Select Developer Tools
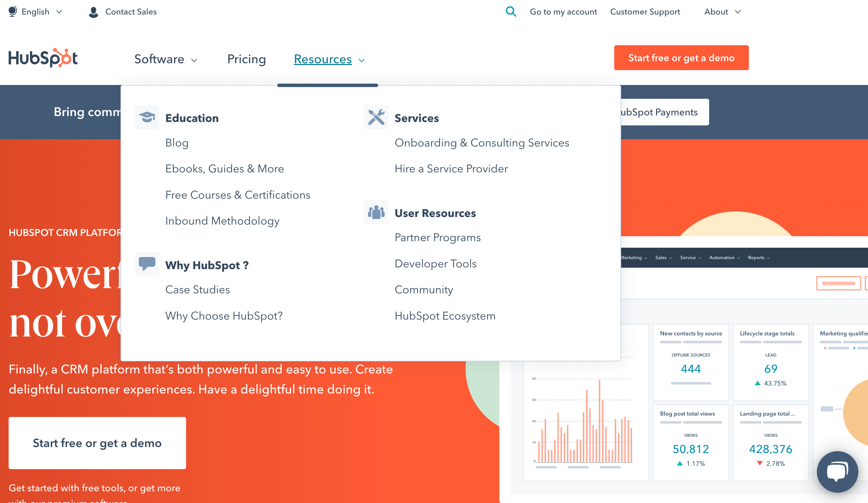 pyautogui.click(x=435, y=264)
